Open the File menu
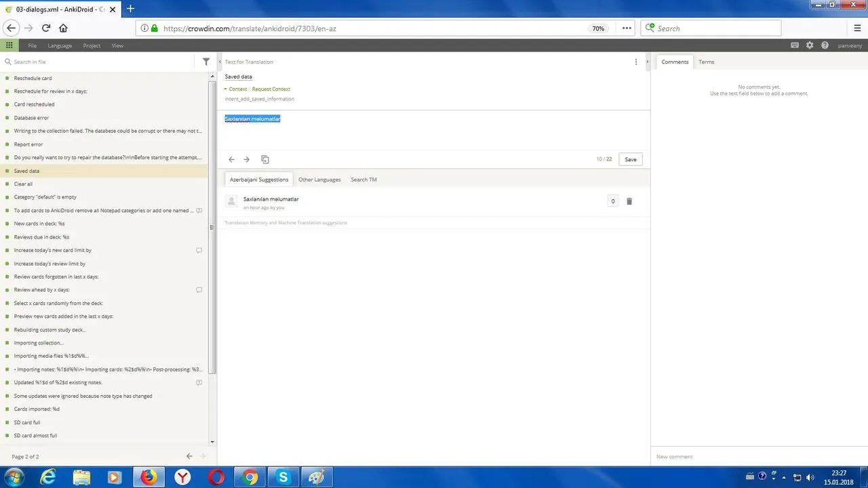The image size is (868, 488). coord(33,45)
